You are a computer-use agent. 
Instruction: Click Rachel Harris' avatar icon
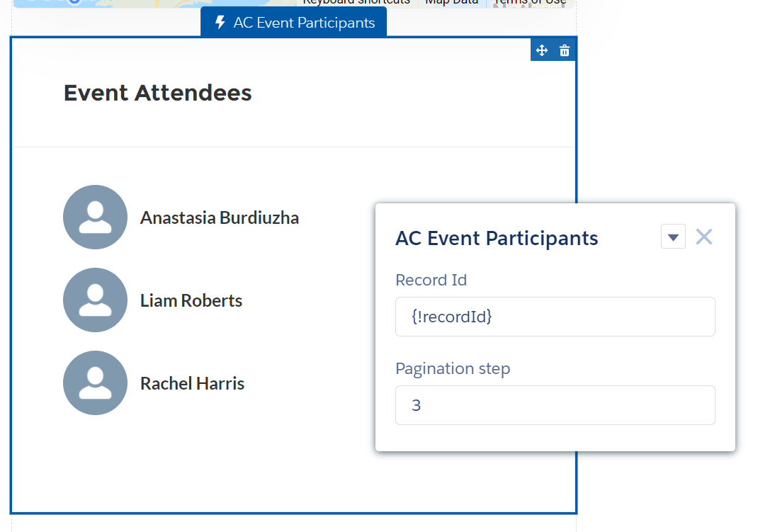95,383
